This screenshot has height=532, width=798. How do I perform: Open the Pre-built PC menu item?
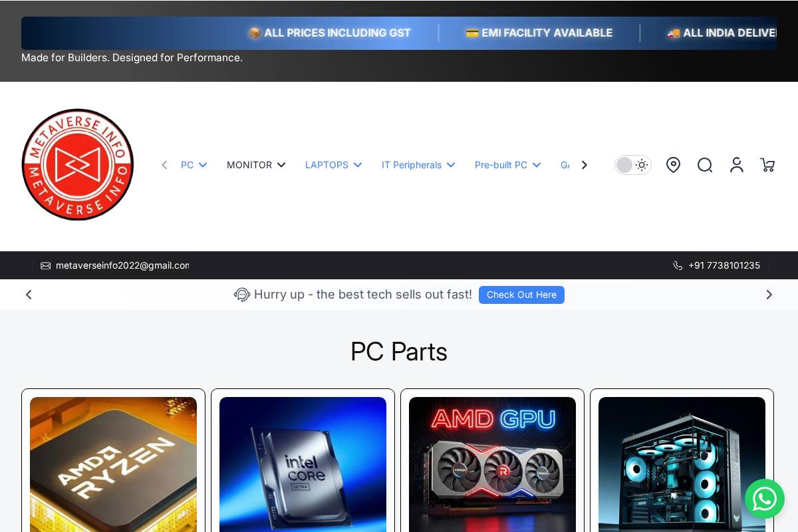click(501, 165)
